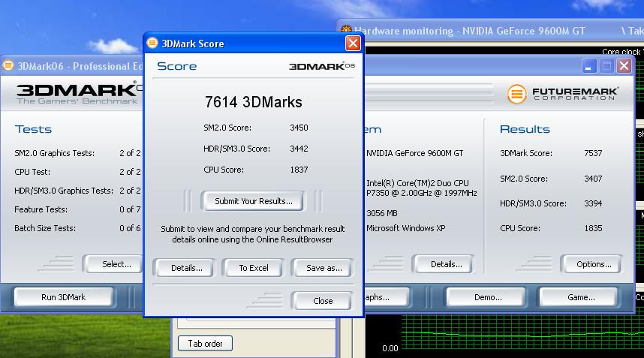Close the 3DMark06 main window with X
The height and width of the screenshot is (358, 644).
(x=624, y=66)
